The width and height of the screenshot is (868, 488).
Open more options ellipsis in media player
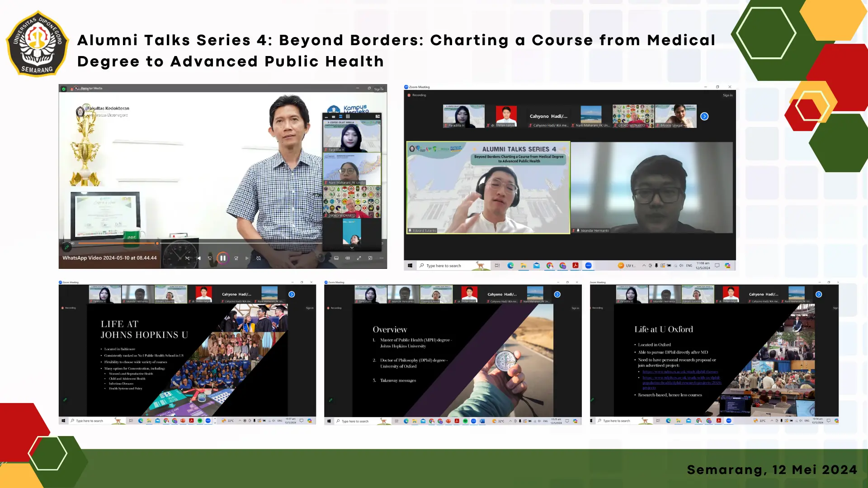click(x=382, y=258)
